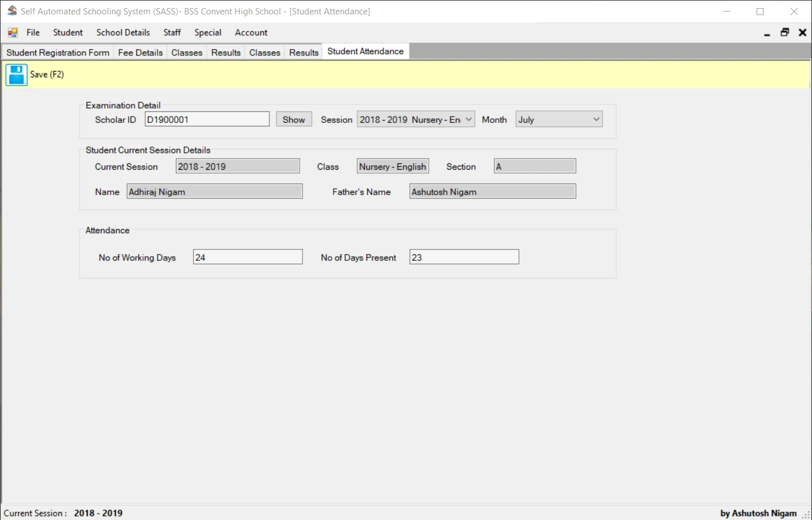Screen dimensions: 812x520
Task: Click the minimize icon in the menu strip
Action: 767,33
